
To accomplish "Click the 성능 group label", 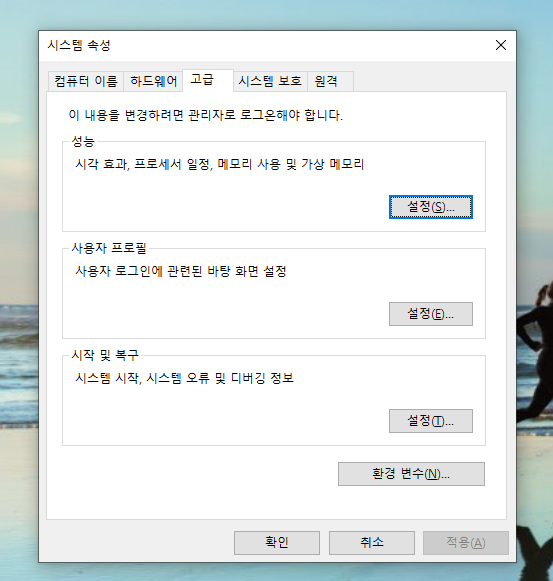I will point(83,141).
